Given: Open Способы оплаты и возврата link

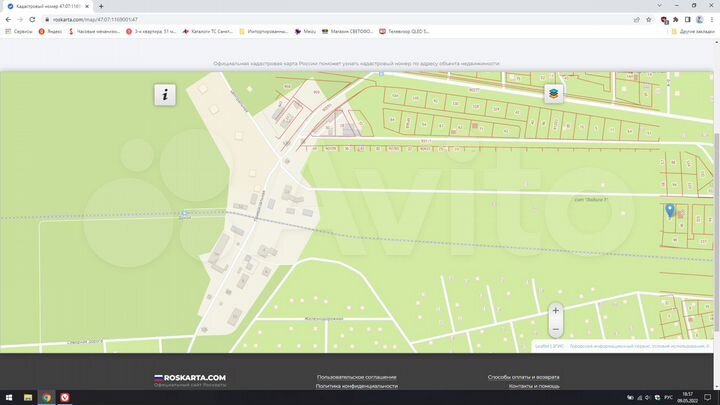Looking at the screenshot, I should [x=523, y=377].
